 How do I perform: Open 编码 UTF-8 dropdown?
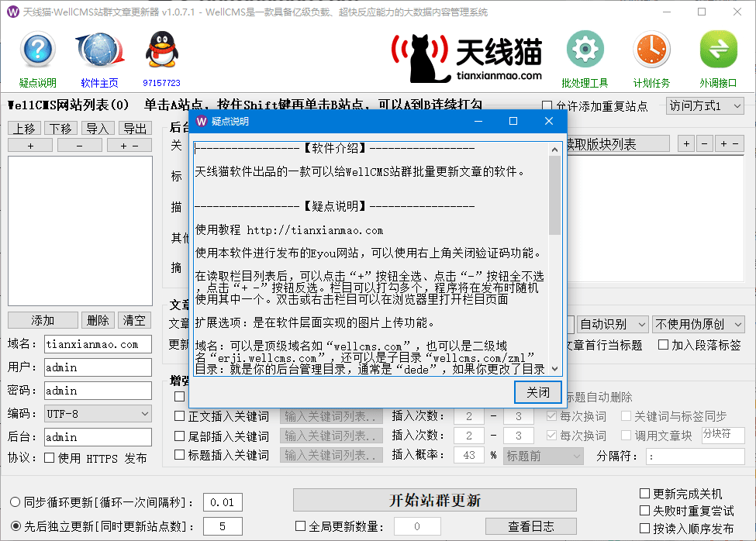click(98, 414)
